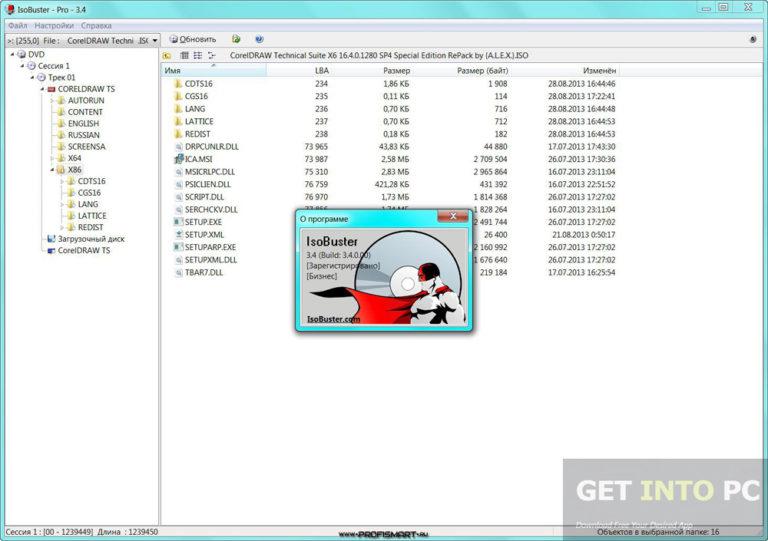Select CGS16 subfolder under X86 in tree

coord(89,193)
